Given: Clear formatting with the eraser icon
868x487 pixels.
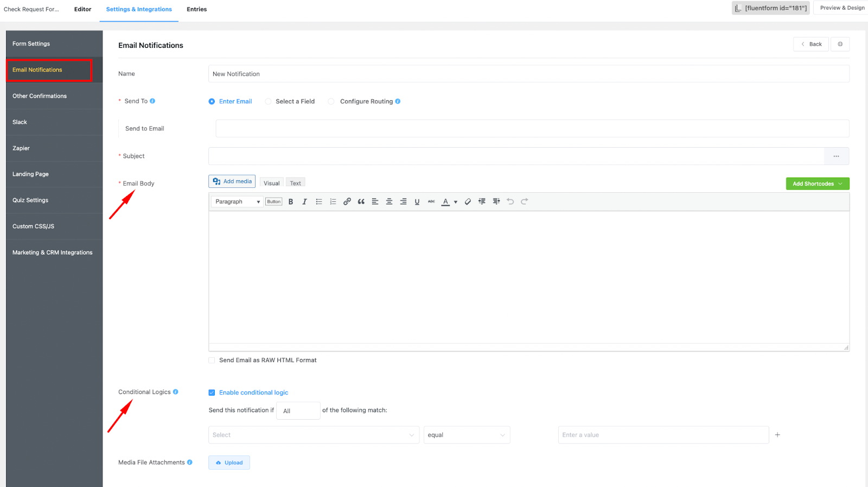Looking at the screenshot, I should pos(468,201).
